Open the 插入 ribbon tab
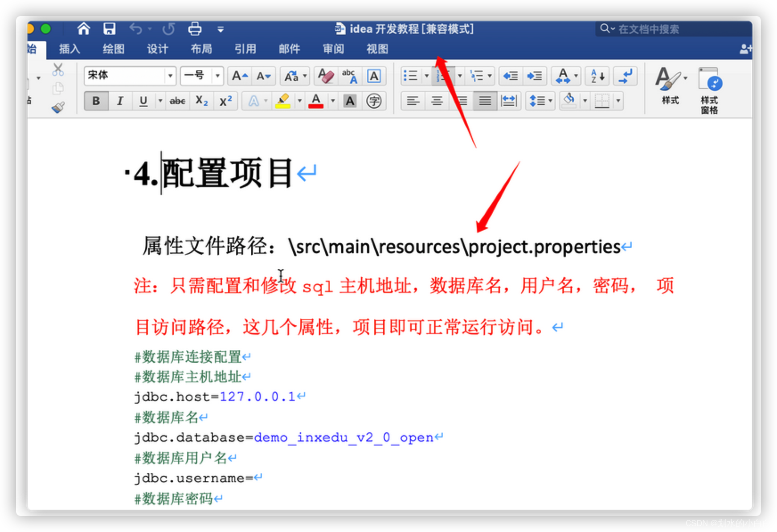 tap(70, 49)
